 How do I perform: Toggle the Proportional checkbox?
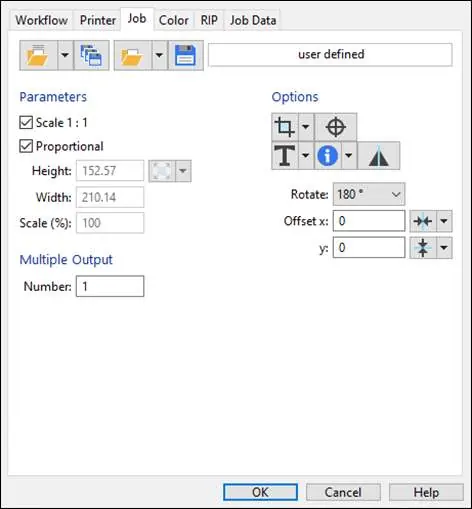coord(26,146)
